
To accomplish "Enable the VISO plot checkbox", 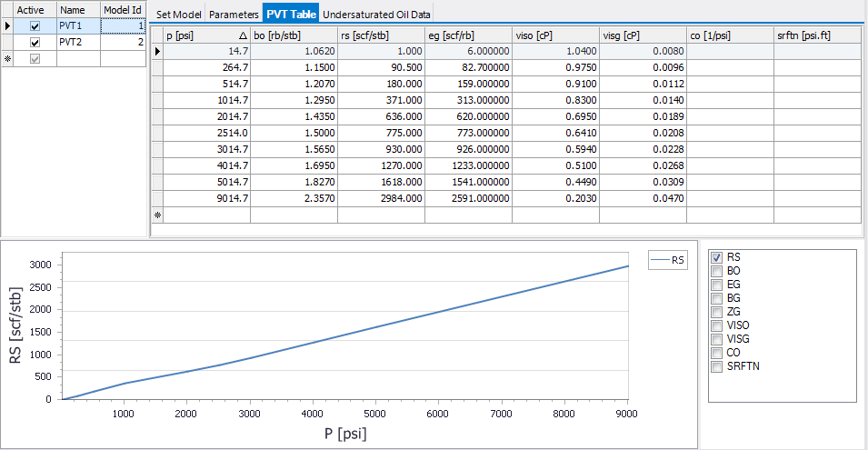I will (x=716, y=325).
